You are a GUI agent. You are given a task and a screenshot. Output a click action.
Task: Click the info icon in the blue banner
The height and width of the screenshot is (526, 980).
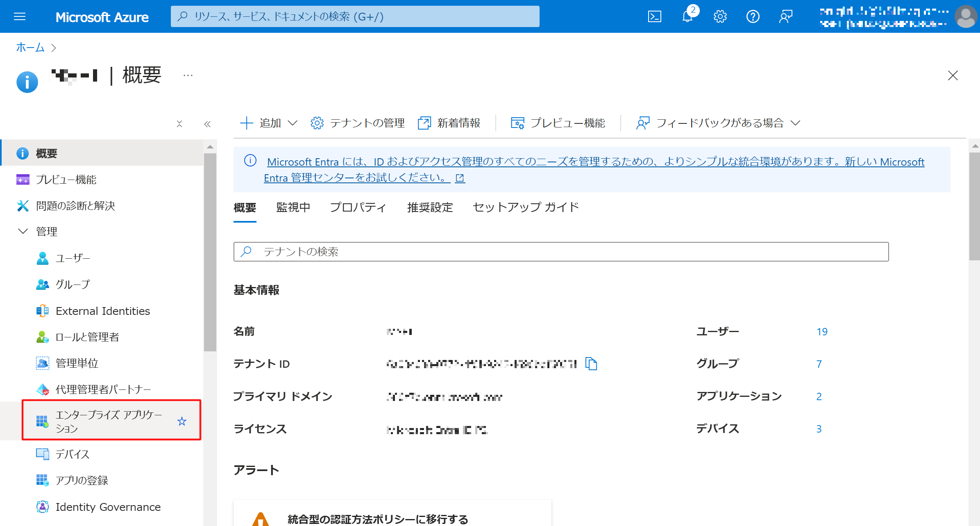click(250, 161)
